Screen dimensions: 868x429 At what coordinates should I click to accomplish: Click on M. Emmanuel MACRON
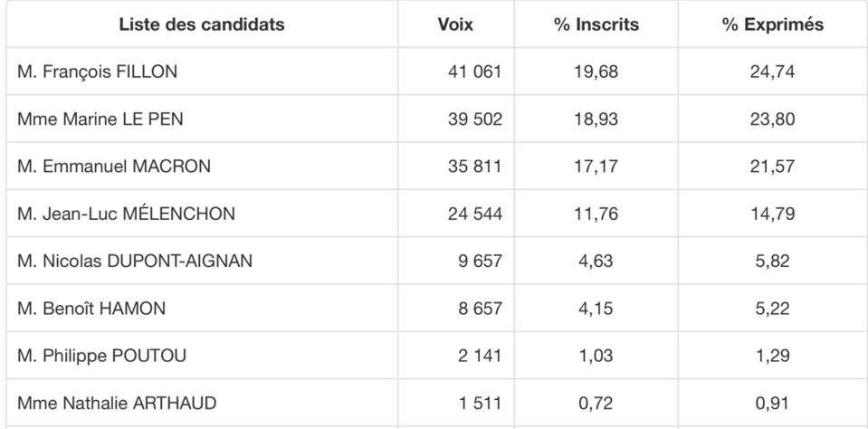coord(113,167)
